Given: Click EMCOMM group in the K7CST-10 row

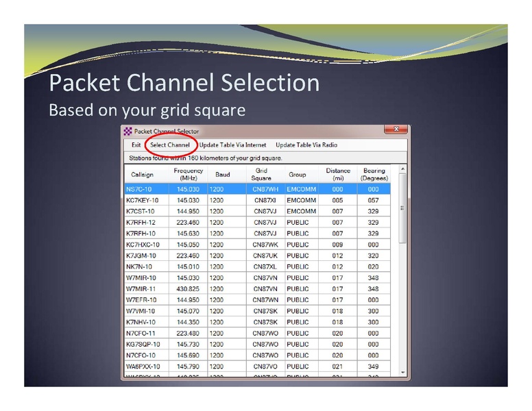Looking at the screenshot, I should point(301,211).
